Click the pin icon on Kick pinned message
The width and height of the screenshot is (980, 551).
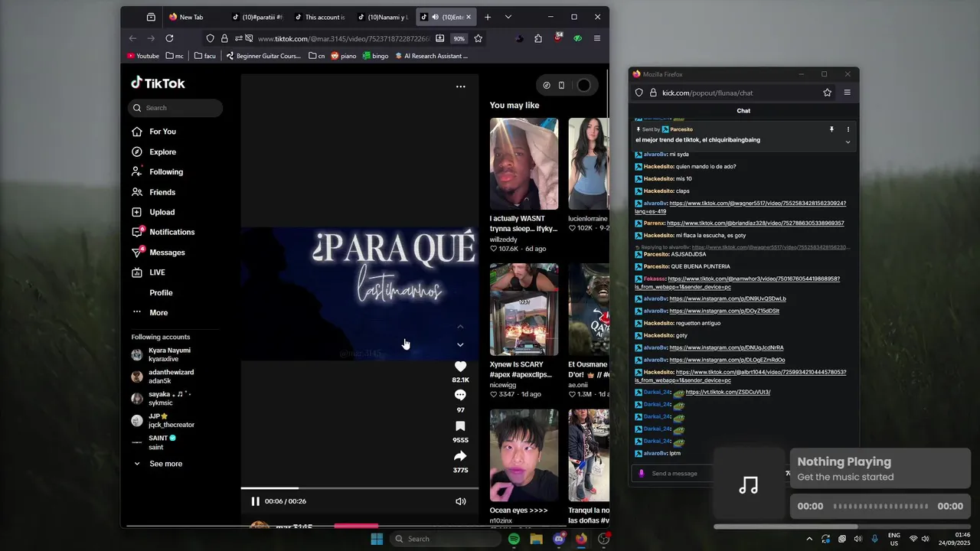pos(831,129)
